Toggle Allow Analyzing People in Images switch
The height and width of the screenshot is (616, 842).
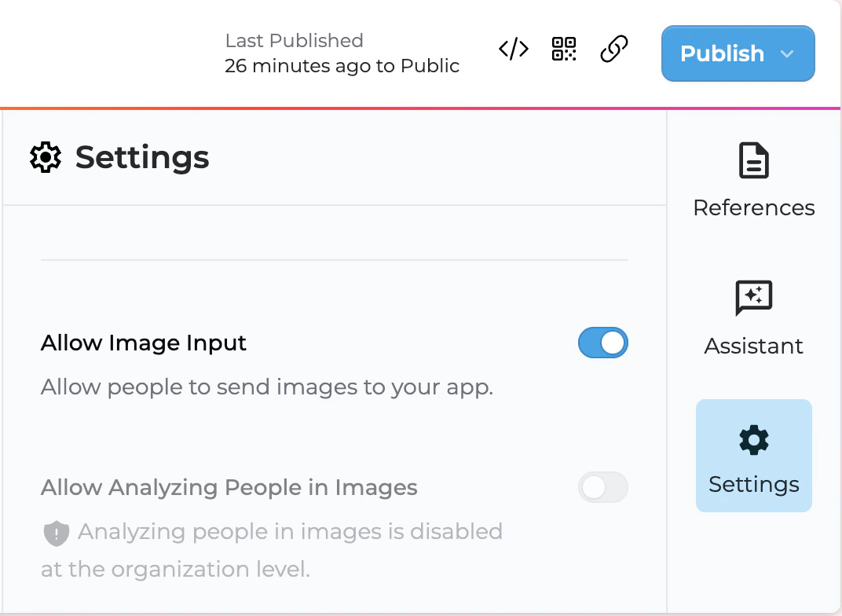[603, 487]
